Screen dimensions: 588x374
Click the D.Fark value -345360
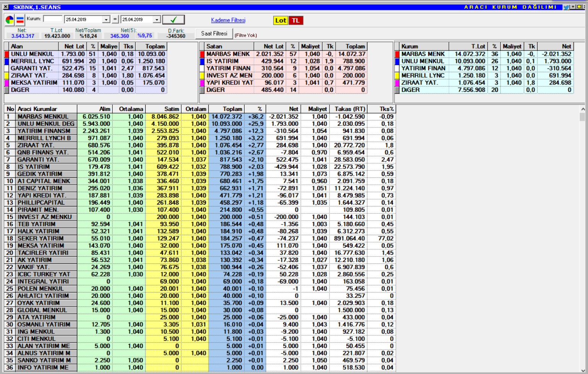pyautogui.click(x=176, y=36)
